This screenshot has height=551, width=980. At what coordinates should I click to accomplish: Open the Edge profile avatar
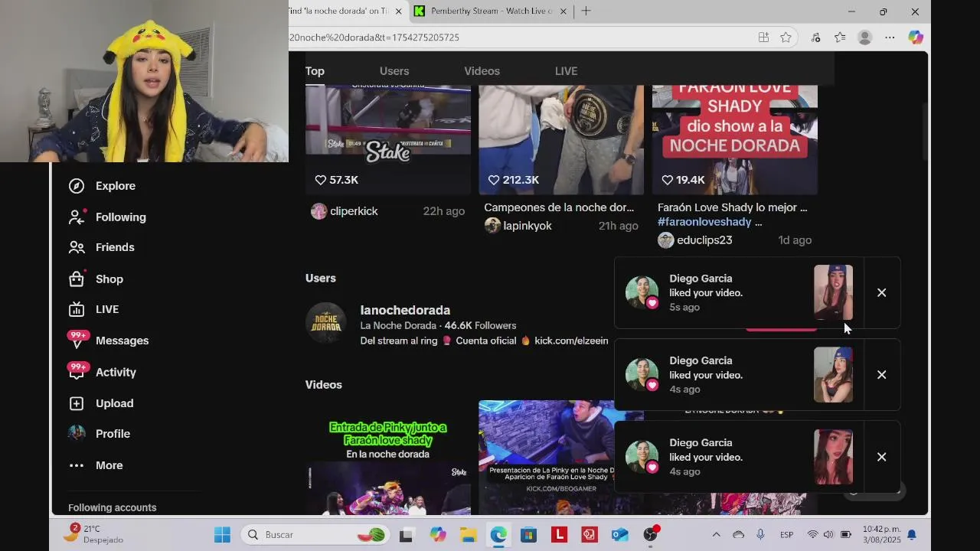pos(865,37)
